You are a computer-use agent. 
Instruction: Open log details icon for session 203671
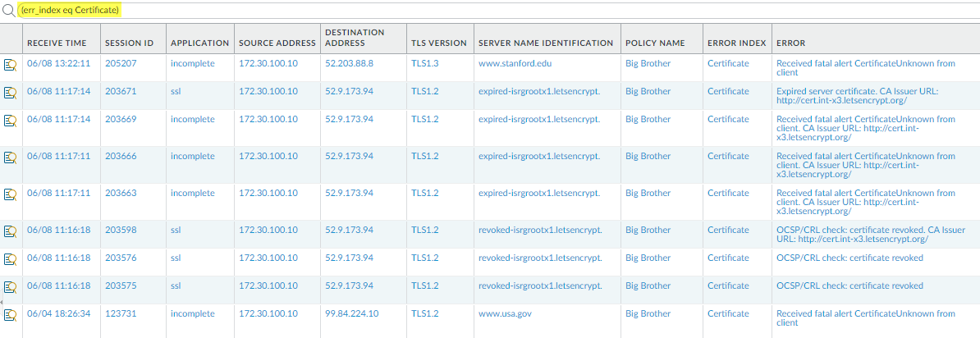pyautogui.click(x=10, y=92)
